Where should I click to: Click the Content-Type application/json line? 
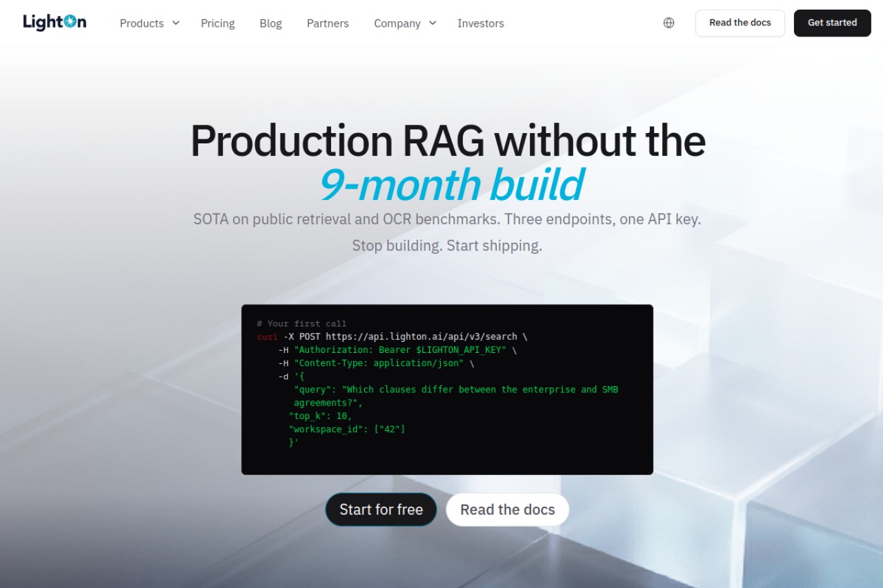[x=376, y=363]
